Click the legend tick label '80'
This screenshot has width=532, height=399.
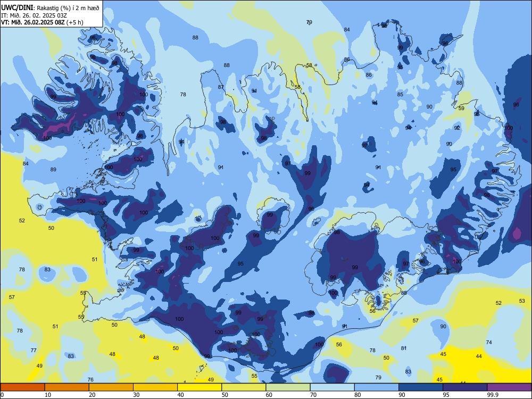click(x=358, y=395)
